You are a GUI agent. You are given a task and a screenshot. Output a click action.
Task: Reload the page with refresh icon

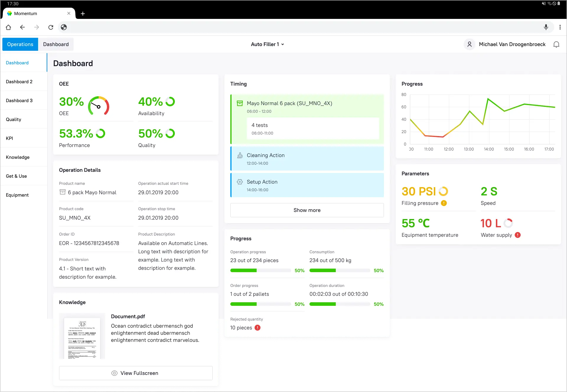51,27
